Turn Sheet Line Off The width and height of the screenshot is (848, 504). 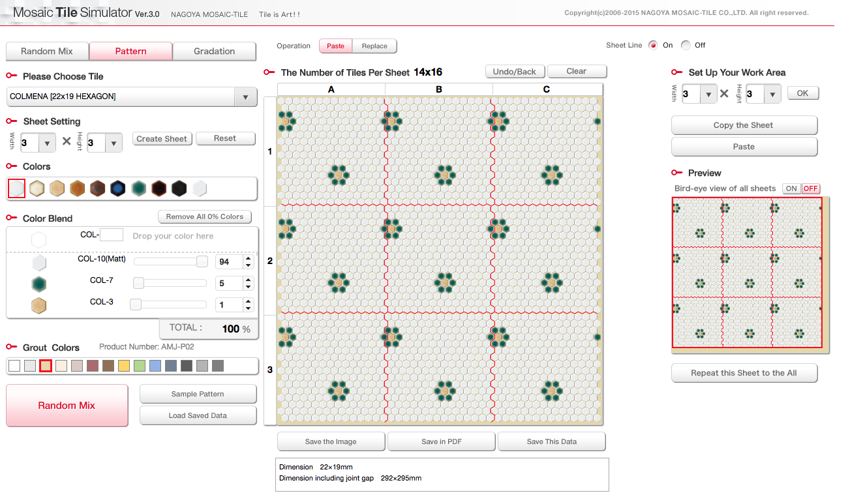point(686,45)
